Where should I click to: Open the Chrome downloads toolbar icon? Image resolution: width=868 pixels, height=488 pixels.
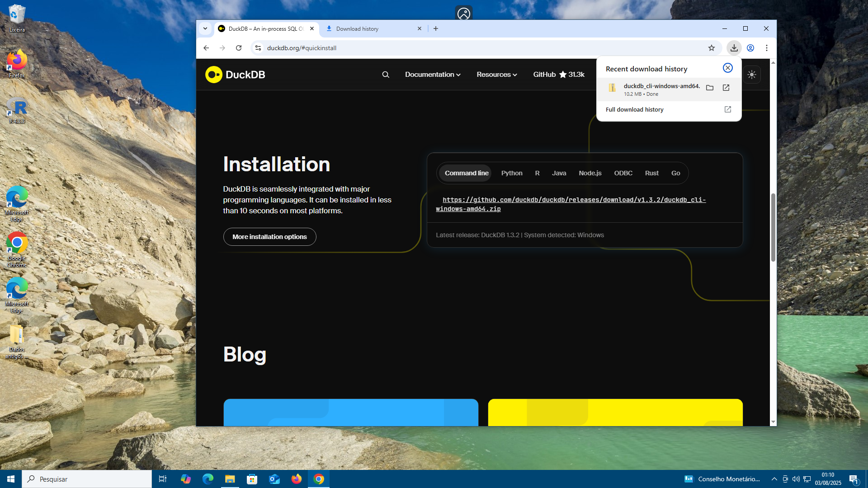pyautogui.click(x=734, y=48)
